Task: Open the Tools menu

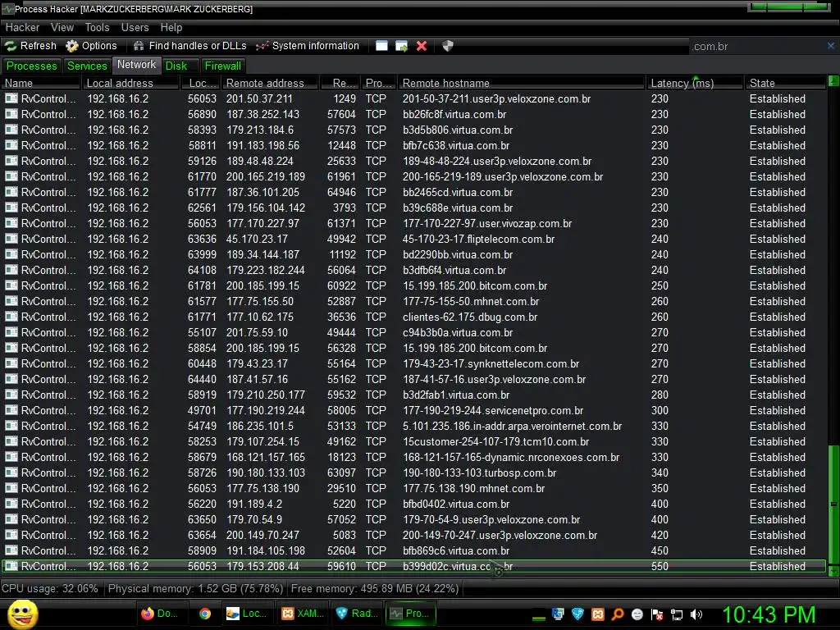Action: (97, 27)
